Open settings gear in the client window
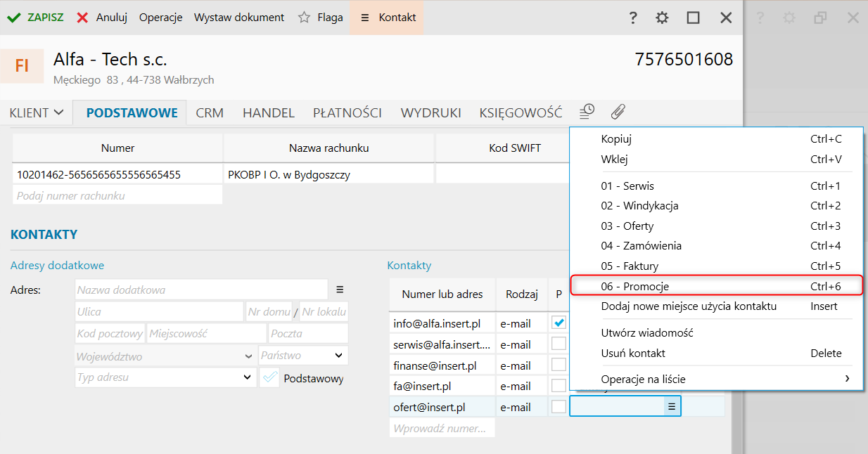Viewport: 868px width, 454px height. pyautogui.click(x=662, y=18)
